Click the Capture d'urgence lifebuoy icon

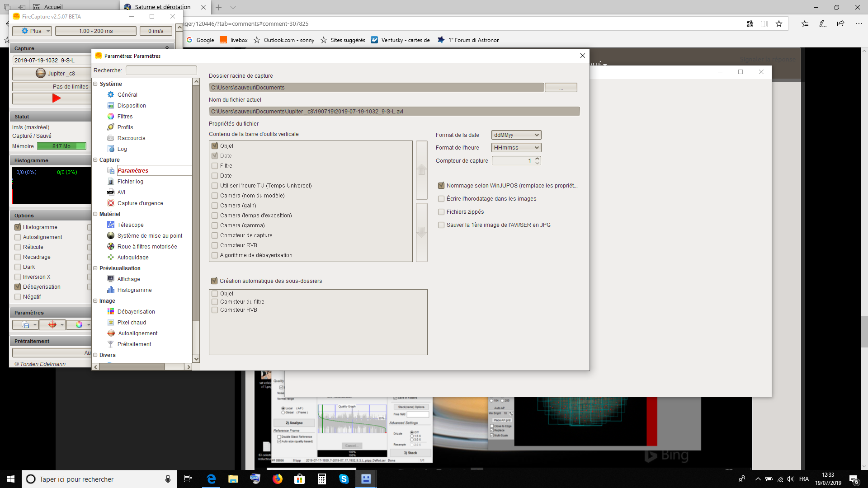111,203
